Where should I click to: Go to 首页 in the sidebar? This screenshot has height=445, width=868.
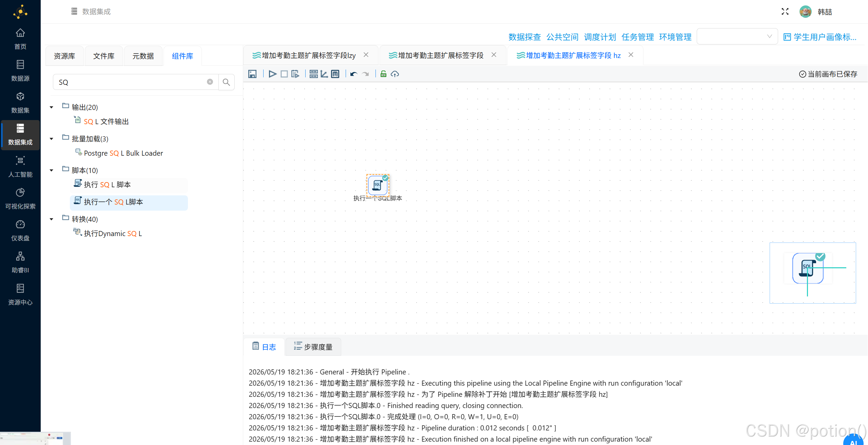[20, 39]
